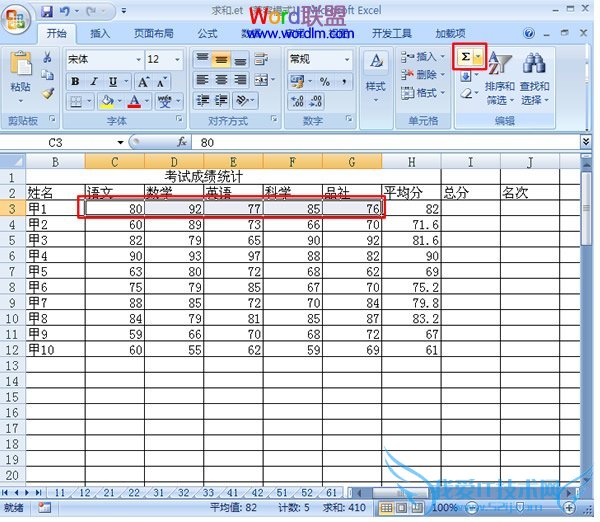Decrease decimal places
600x522 pixels.
tap(316, 101)
